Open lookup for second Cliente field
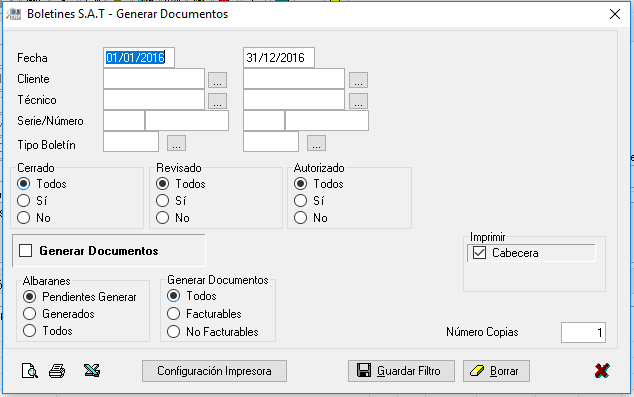 click(x=358, y=80)
